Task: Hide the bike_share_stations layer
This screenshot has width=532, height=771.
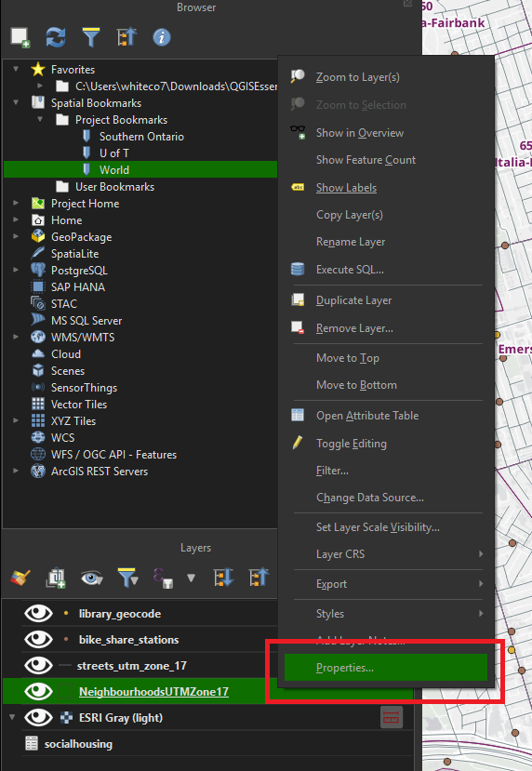Action: coord(38,639)
